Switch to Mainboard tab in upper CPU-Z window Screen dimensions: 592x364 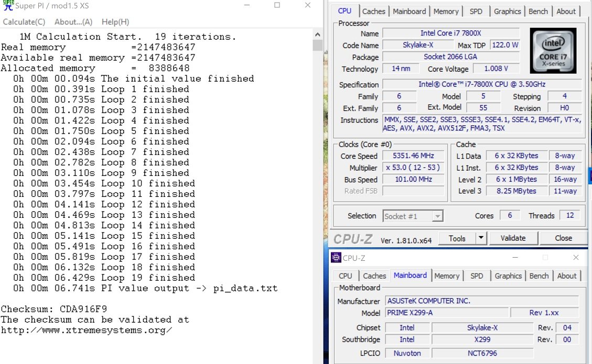[410, 12]
